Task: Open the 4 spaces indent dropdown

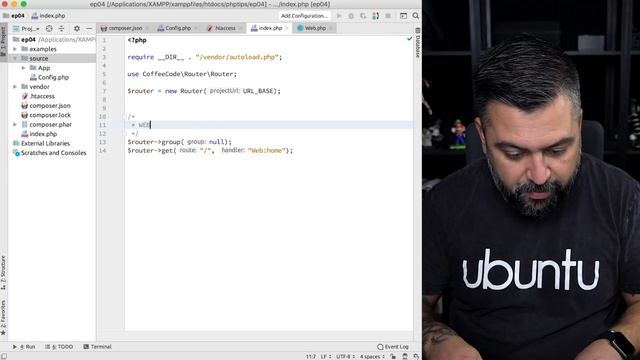Action: click(372, 356)
